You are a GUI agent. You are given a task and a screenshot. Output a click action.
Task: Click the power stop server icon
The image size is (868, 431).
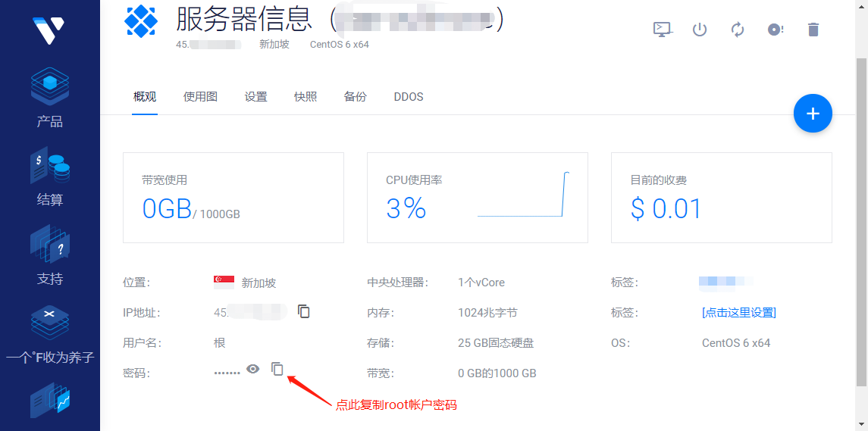[x=700, y=30]
